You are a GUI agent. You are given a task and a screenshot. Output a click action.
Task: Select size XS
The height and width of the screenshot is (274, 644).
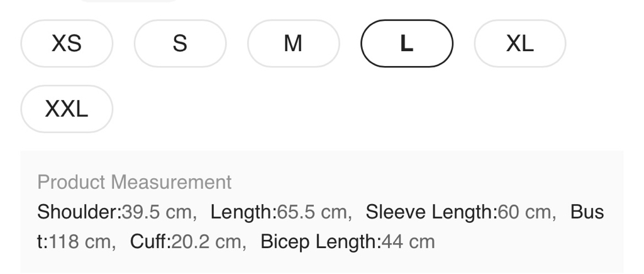[67, 43]
